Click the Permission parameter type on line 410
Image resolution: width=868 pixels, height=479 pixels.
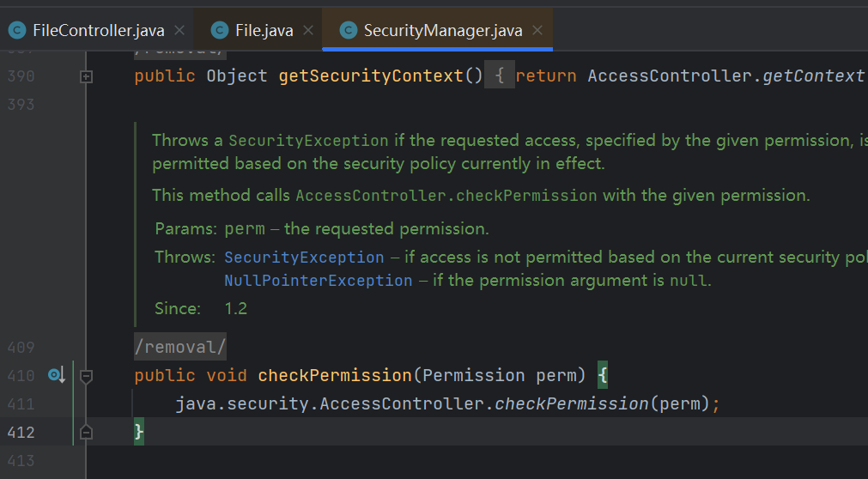click(473, 375)
